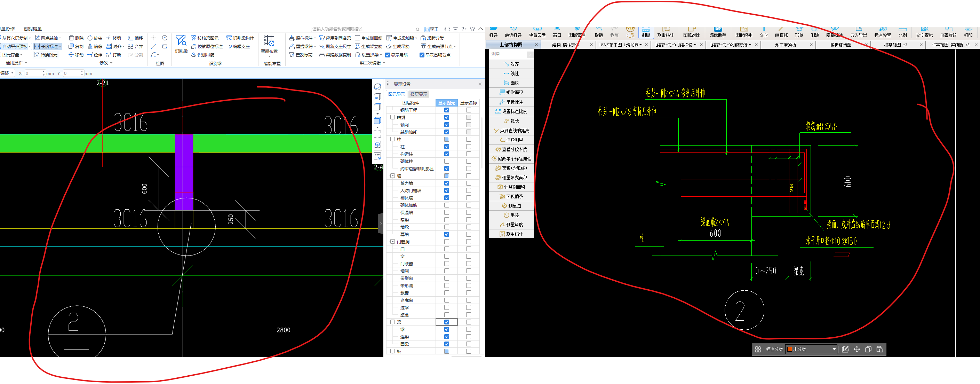
Task: Click 测量统计 measurement statistics in viewer toolbar
Action: click(666, 32)
